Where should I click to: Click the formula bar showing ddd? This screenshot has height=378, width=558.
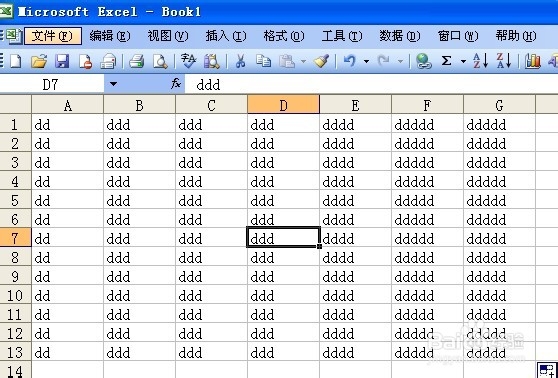[371, 84]
